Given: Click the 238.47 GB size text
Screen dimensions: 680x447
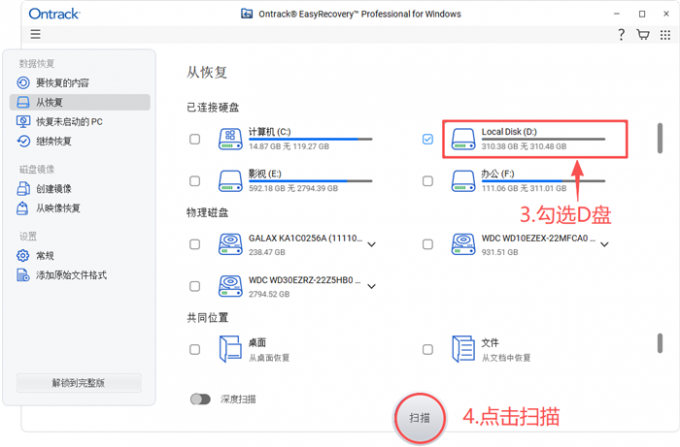Looking at the screenshot, I should pyautogui.click(x=267, y=252).
